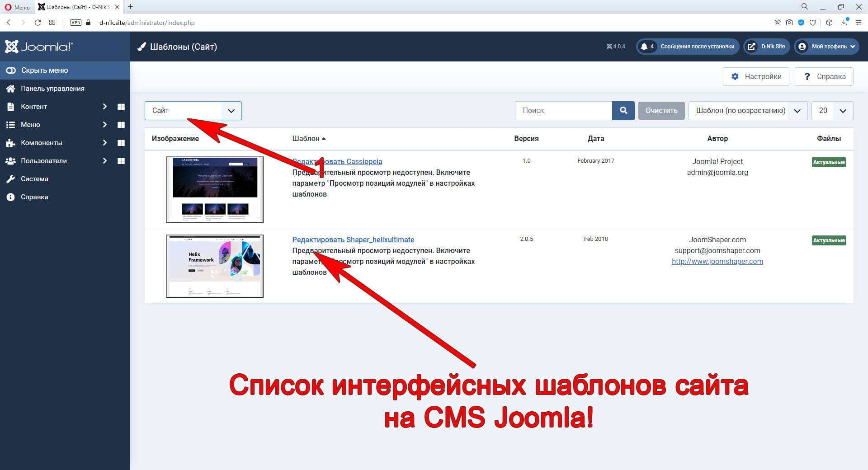Viewport: 868px width, 470px height.
Task: Open the 20 list limit dropdown
Action: pos(832,111)
